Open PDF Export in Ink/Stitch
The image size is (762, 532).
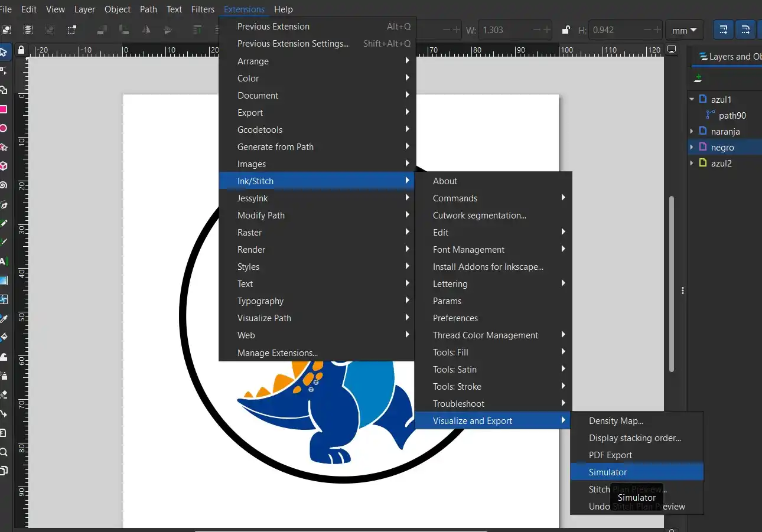click(x=637, y=455)
